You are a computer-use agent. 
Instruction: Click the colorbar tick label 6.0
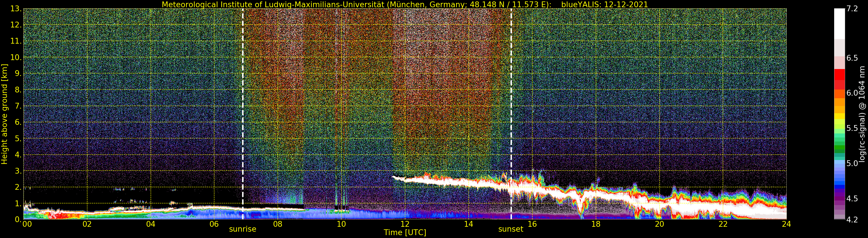point(852,93)
